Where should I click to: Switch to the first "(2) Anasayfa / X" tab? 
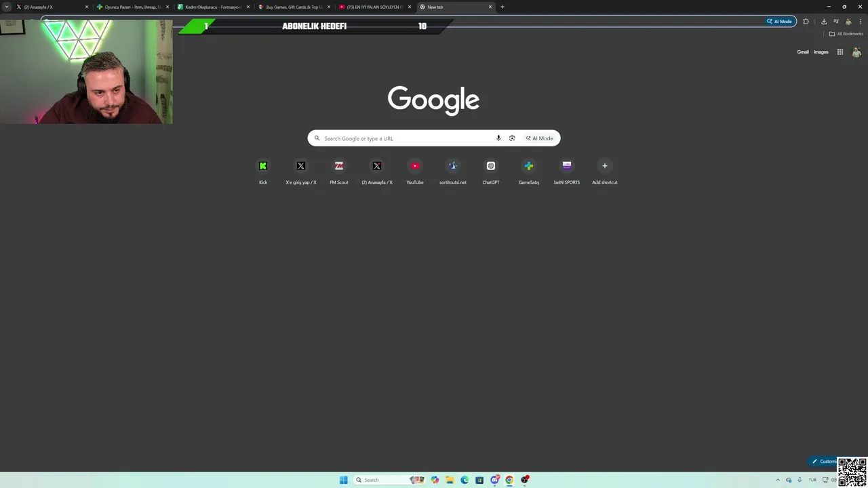click(53, 7)
